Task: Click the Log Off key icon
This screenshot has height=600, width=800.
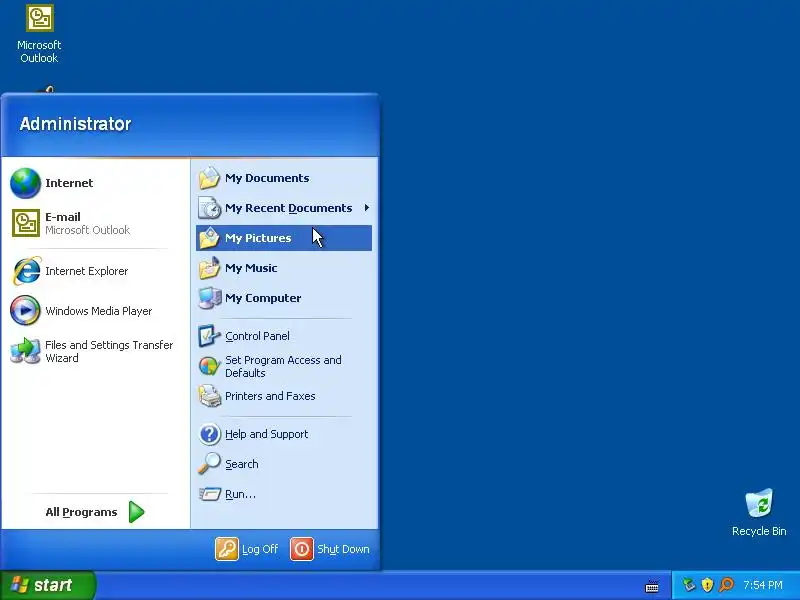Action: (227, 549)
